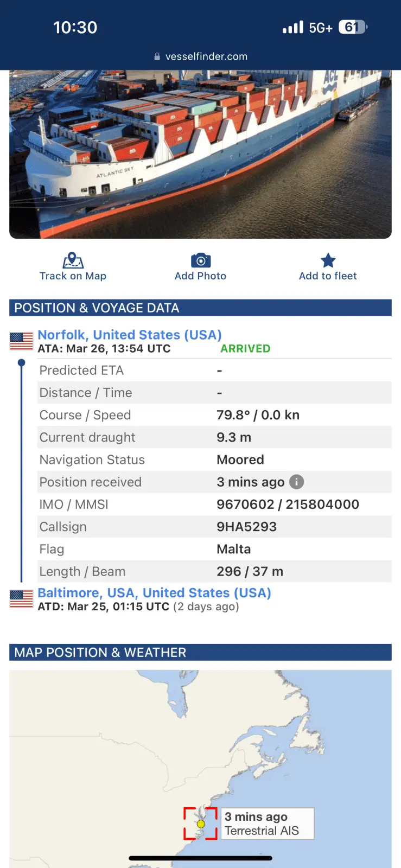Open the Atlantic Sky ship photo
This screenshot has height=868, width=401.
(x=200, y=155)
